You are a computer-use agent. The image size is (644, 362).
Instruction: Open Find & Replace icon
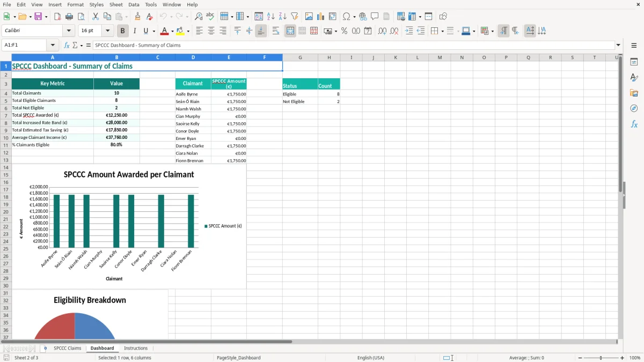pyautogui.click(x=199, y=17)
